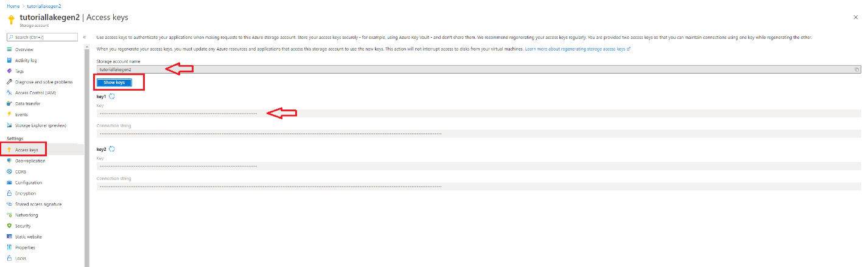868x267 pixels.
Task: Click the Storage Explorer (preview) icon
Action: [x=9, y=125]
